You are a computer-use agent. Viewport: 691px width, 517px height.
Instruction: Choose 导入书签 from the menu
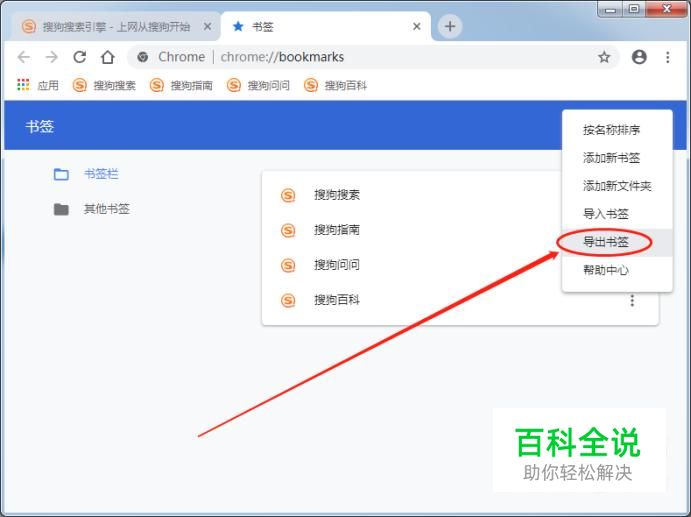(617, 214)
